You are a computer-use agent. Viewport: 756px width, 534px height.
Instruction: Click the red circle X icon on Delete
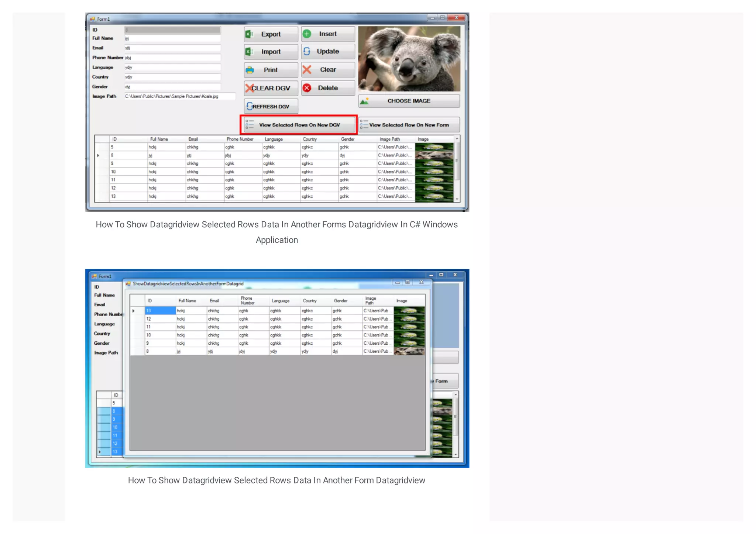pos(307,88)
